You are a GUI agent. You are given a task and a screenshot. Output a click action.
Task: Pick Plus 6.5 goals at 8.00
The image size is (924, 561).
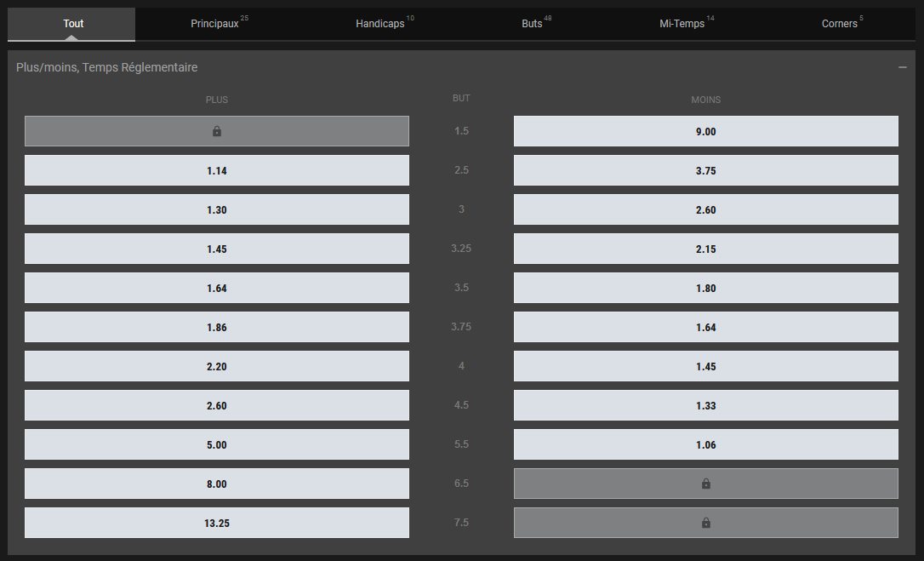216,484
